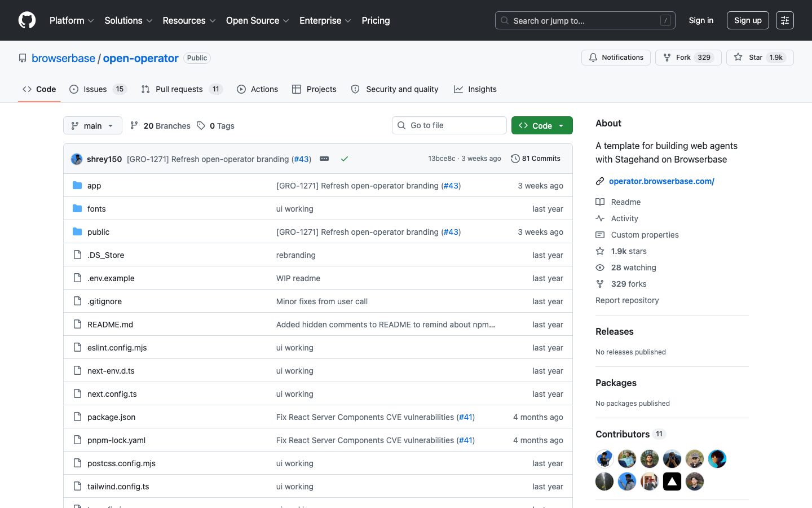Screen dimensions: 812x508
Task: Open the app folder
Action: pyautogui.click(x=94, y=186)
